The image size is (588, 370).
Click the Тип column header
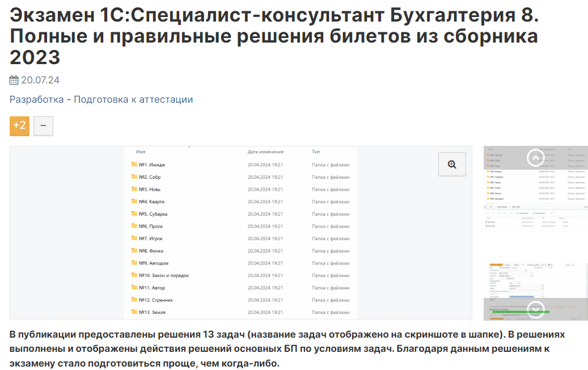pos(316,152)
